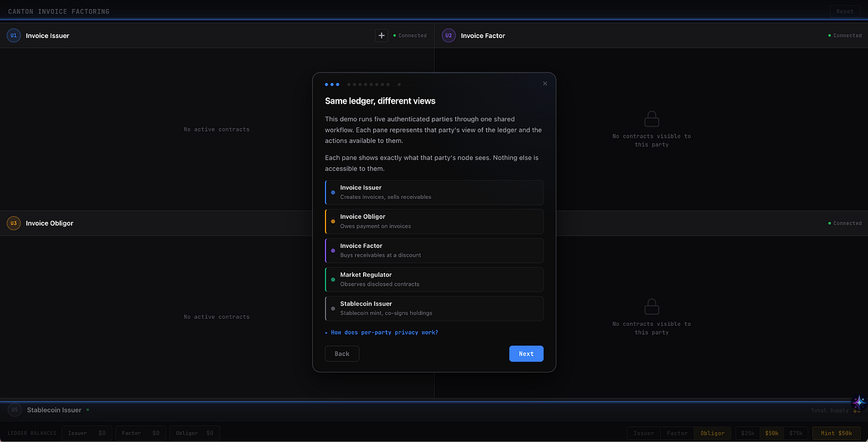This screenshot has width=868, height=442.
Task: Click the Connected status in Invoice Factor header
Action: [845, 36]
